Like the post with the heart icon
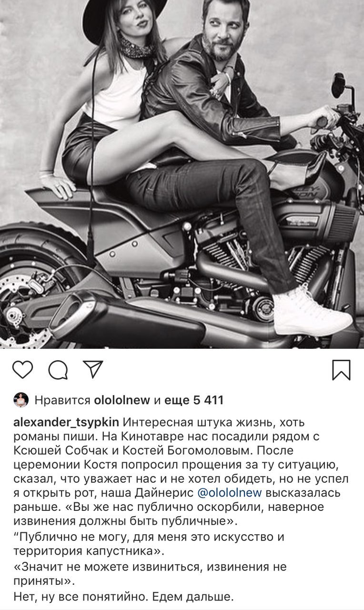Image resolution: width=364 pixels, height=610 pixels. (x=23, y=370)
